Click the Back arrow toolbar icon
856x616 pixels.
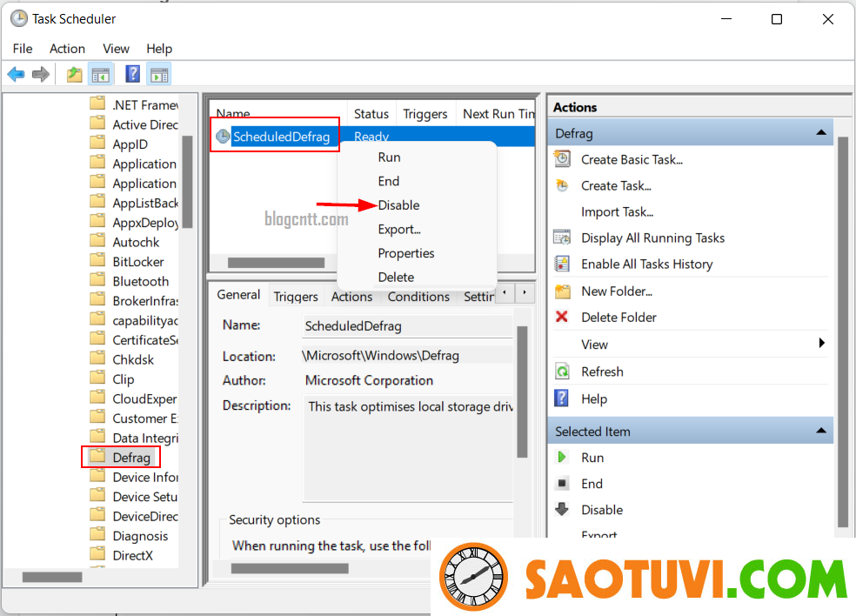point(16,75)
